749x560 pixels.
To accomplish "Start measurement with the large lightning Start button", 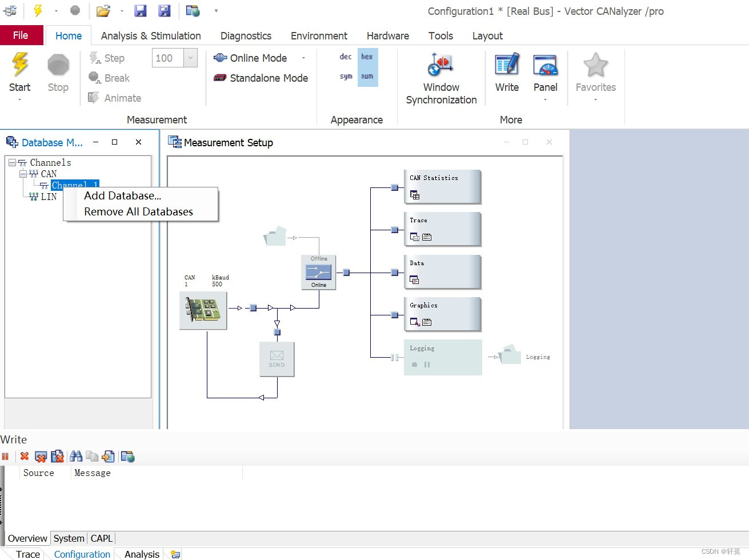I will [20, 71].
